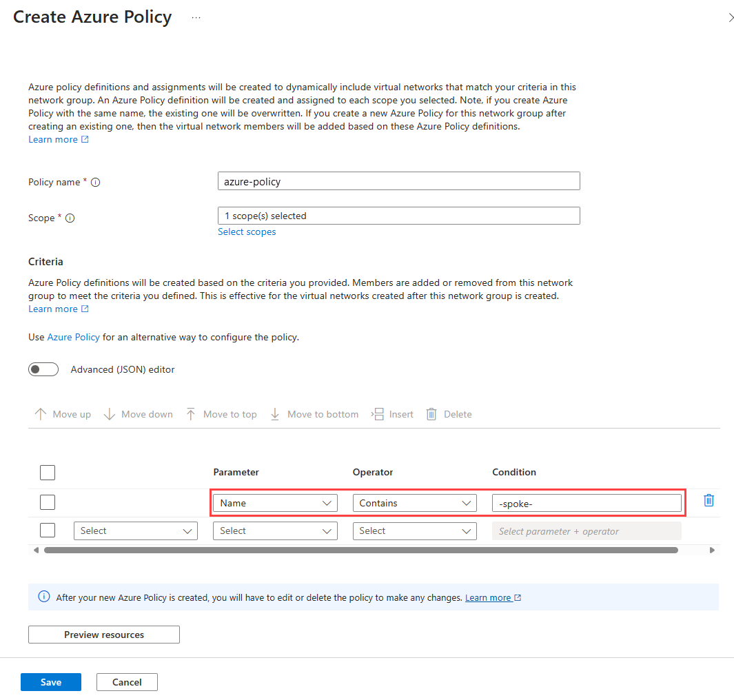
Task: Open the Contains operator dropdown
Action: tap(414, 503)
